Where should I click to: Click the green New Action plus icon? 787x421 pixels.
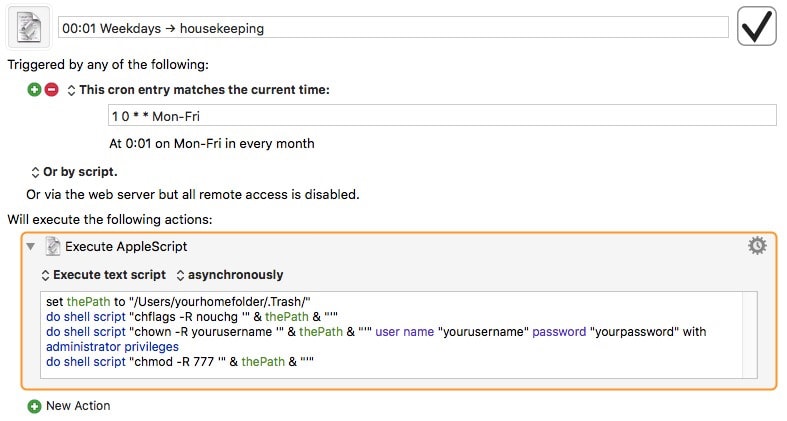coord(34,406)
